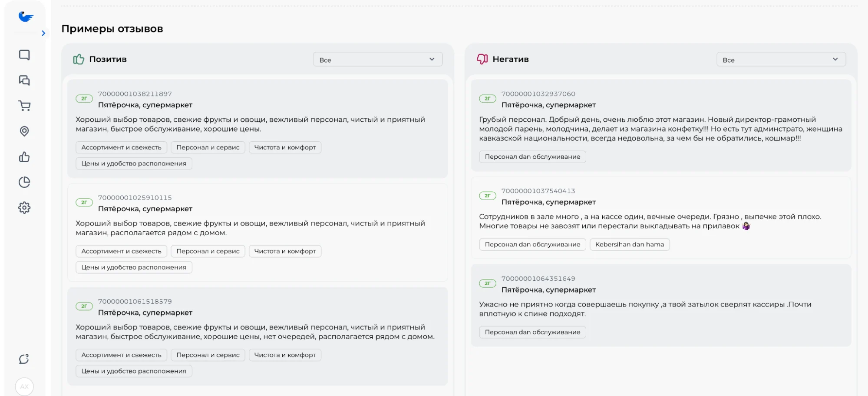Click the review text starting Грубый персонал
The image size is (868, 396).
pos(660,129)
